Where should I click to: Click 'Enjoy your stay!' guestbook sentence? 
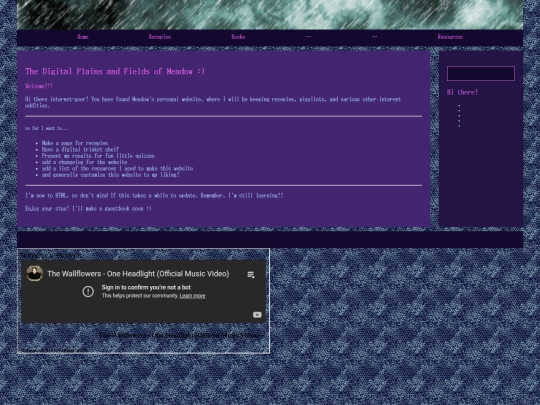point(88,208)
